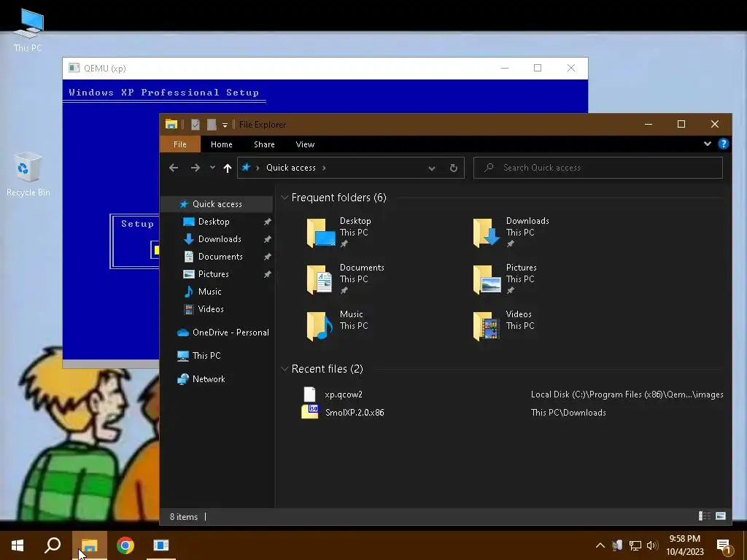The image size is (747, 560).
Task: Open OneDrive - Personal in sidebar
Action: pyautogui.click(x=230, y=332)
